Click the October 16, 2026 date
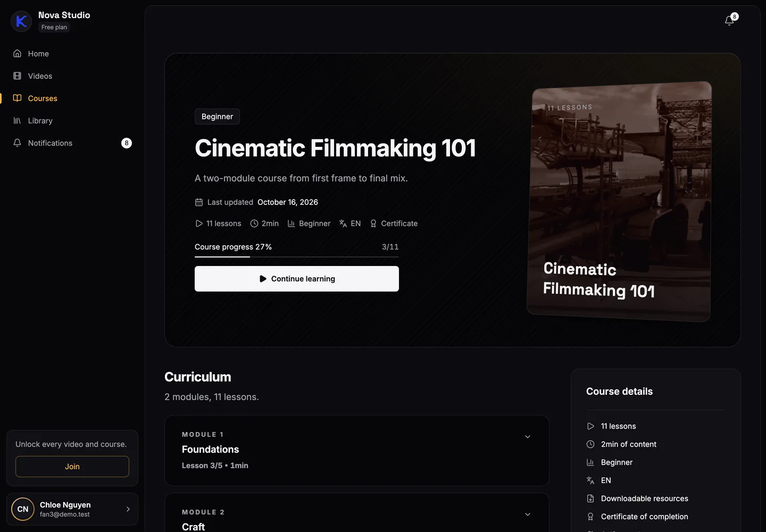This screenshot has height=532, width=766. coord(288,202)
